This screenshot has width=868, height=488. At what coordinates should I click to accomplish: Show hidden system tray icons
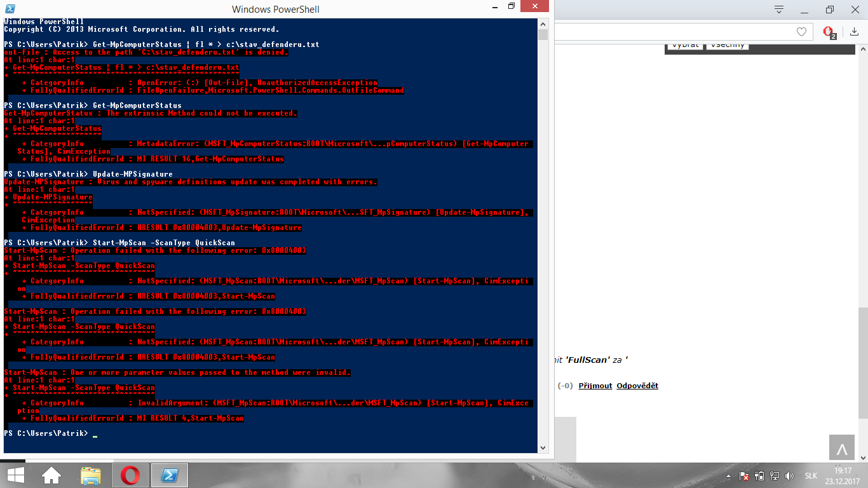point(728,476)
